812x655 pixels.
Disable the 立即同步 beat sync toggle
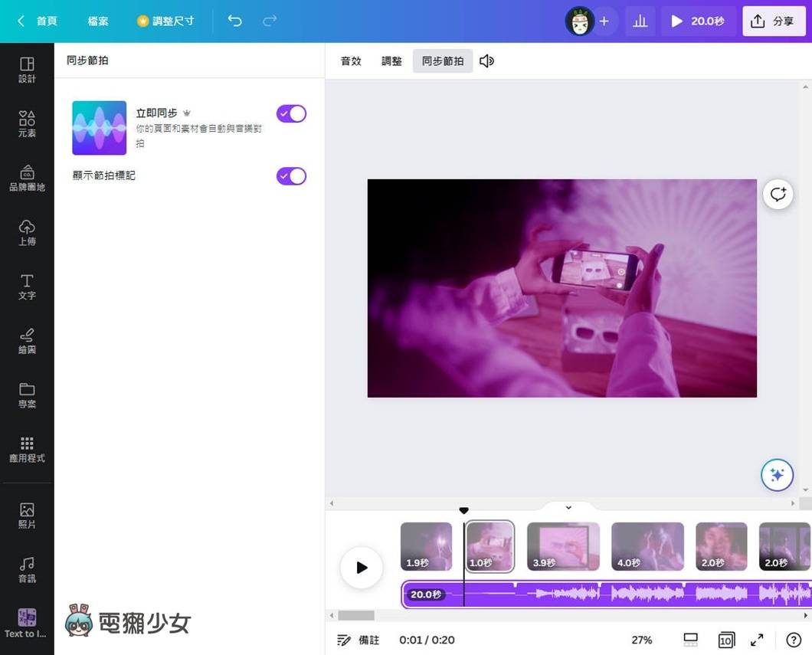pyautogui.click(x=291, y=113)
